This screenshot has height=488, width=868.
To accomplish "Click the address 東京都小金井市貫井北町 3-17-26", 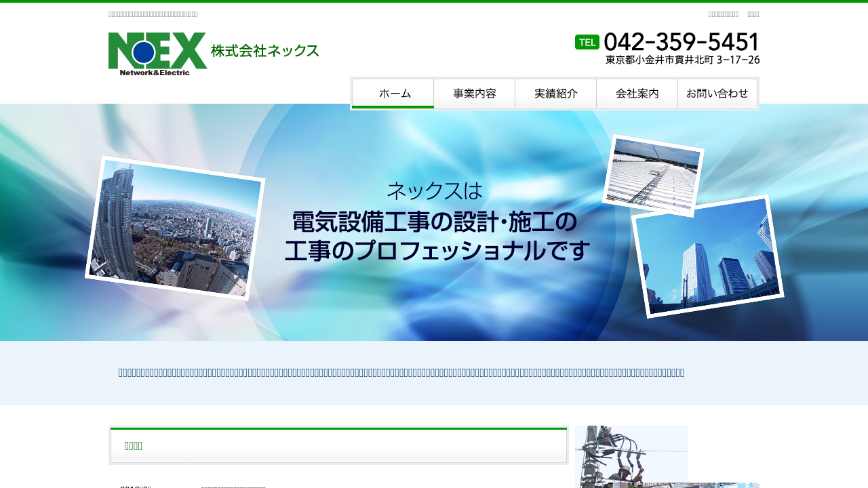I will tap(682, 60).
